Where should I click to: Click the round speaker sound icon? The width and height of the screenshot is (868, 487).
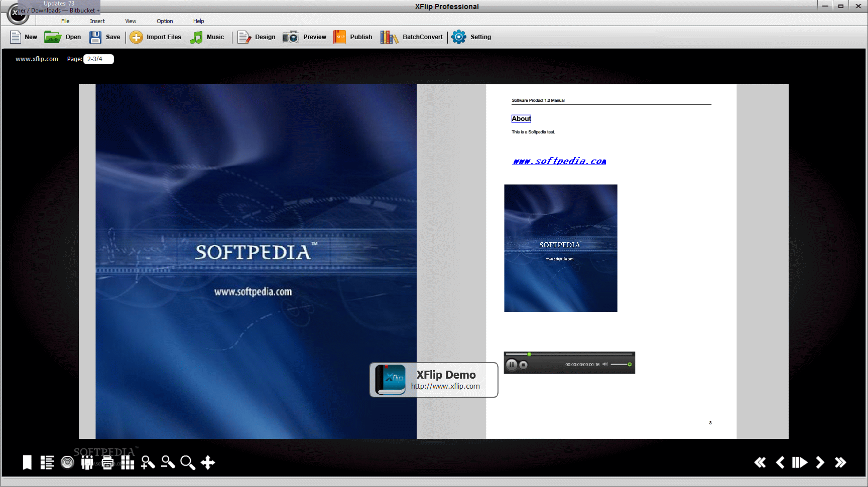[x=67, y=462]
